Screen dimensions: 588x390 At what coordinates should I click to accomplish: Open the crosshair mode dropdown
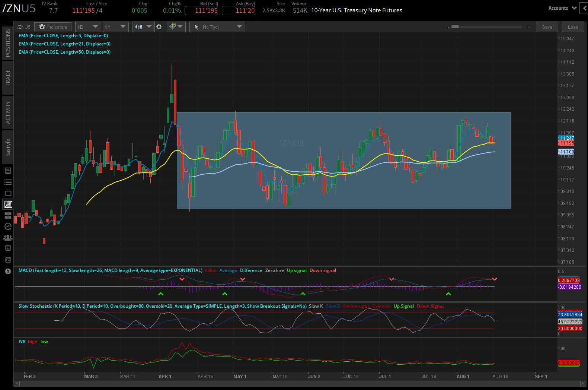176,27
